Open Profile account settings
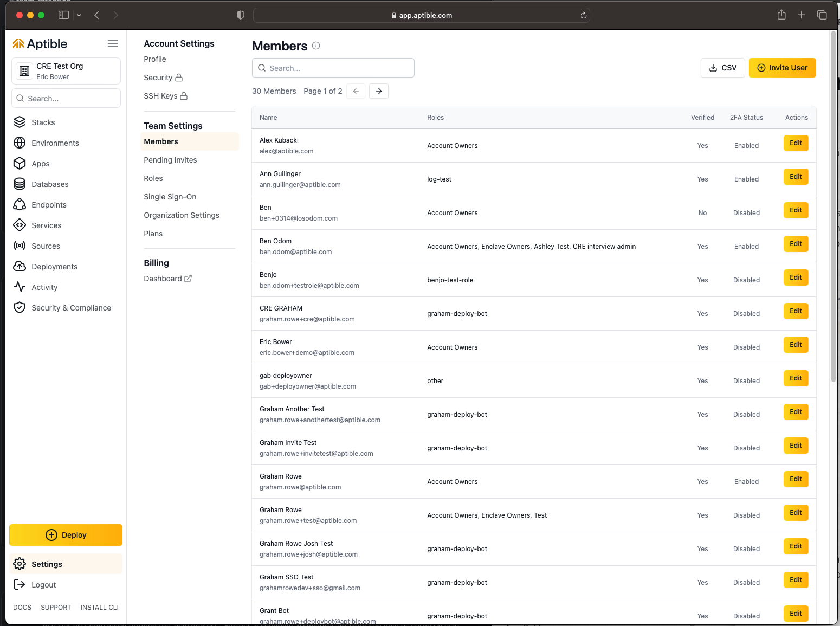This screenshot has height=626, width=840. click(x=155, y=59)
